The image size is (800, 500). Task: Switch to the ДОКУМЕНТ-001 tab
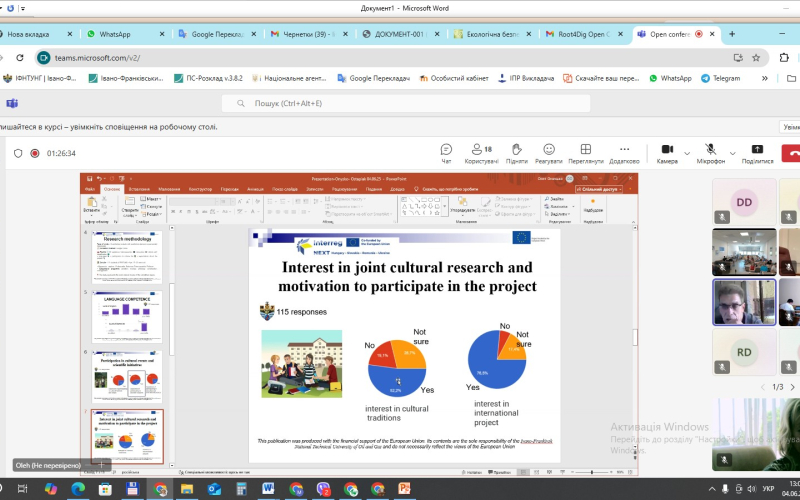pyautogui.click(x=399, y=34)
